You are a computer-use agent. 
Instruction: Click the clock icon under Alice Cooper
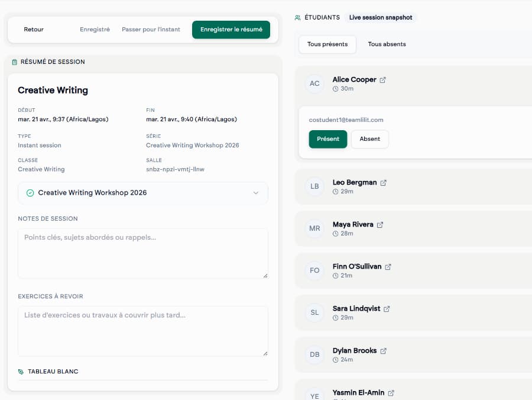[336, 89]
